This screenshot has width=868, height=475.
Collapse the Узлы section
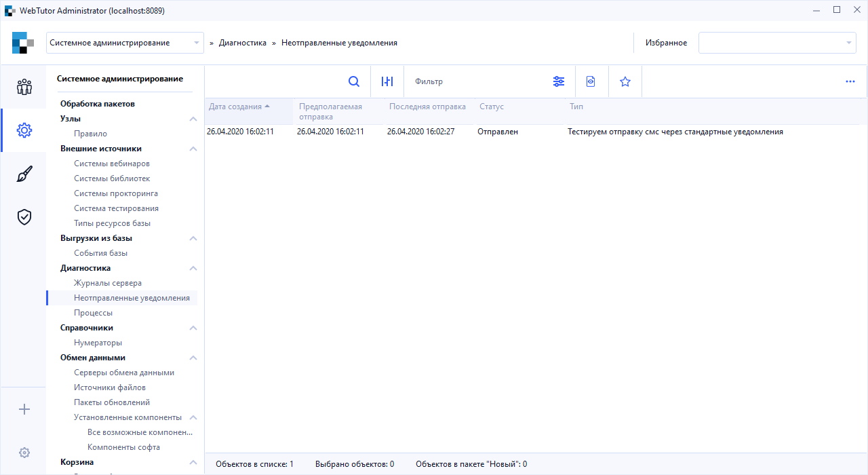click(193, 119)
